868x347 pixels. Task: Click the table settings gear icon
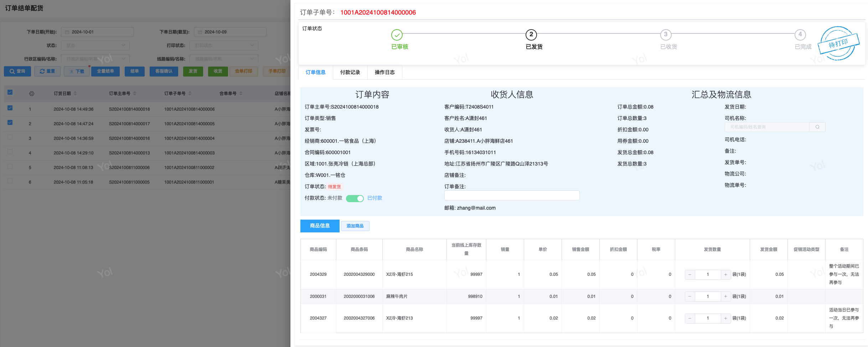32,94
